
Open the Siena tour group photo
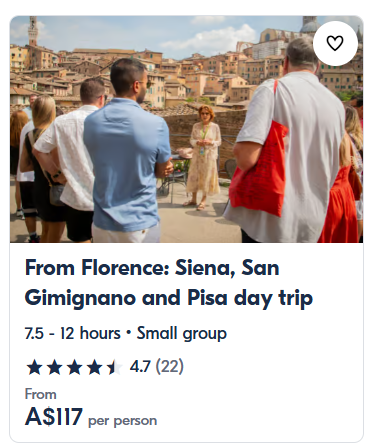point(186,129)
